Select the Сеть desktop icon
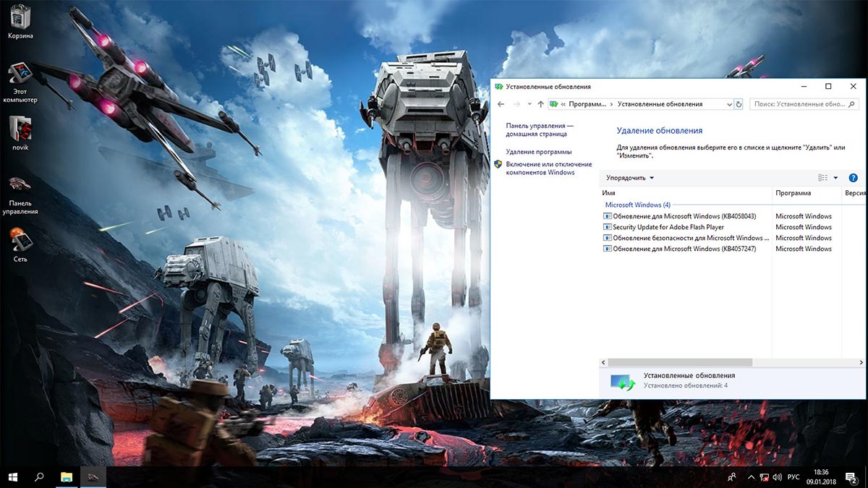868x488 pixels. click(x=20, y=245)
